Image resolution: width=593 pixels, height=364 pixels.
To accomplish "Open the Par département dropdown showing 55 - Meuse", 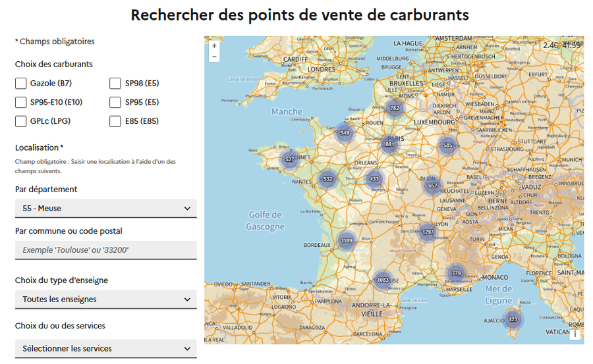I will tap(106, 208).
